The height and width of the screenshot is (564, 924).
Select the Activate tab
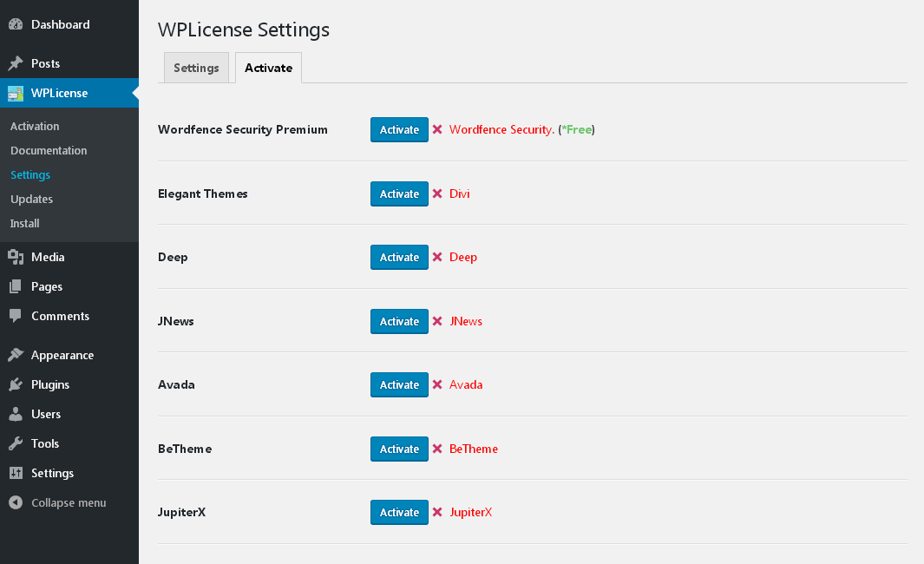tap(268, 68)
